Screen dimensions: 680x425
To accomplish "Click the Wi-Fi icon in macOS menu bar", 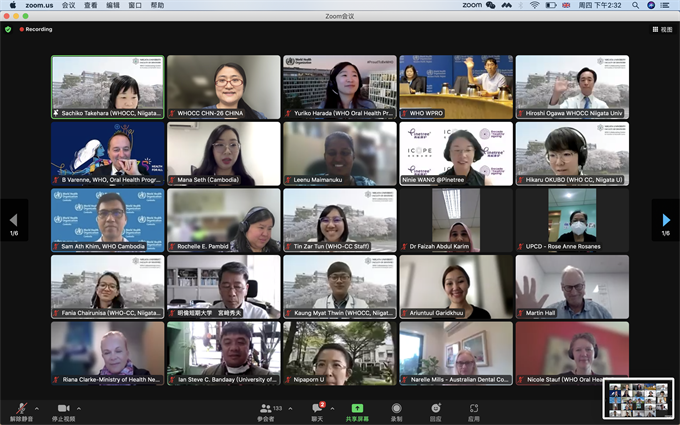I will [535, 5].
